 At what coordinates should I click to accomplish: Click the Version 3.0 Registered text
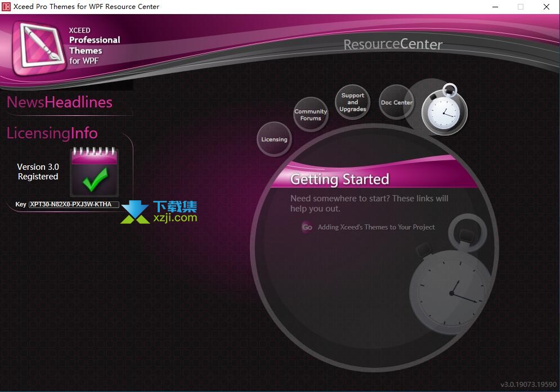point(38,172)
